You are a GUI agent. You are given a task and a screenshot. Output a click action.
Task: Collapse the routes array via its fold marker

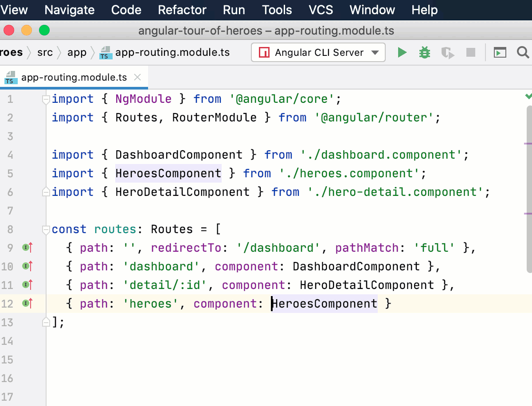click(45, 229)
